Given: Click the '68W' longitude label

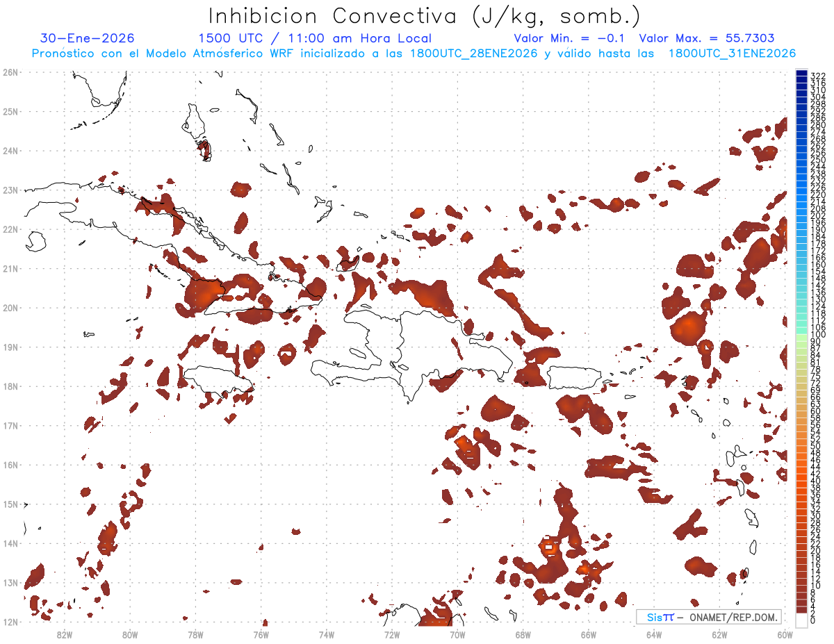Looking at the screenshot, I should pos(523,634).
